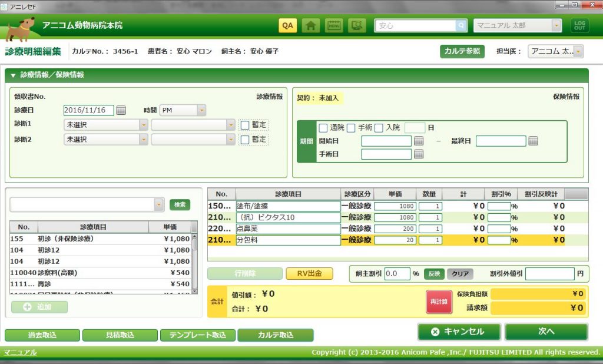Click the カルテ取込 button
Screen dimensions: 603x364
pyautogui.click(x=276, y=335)
